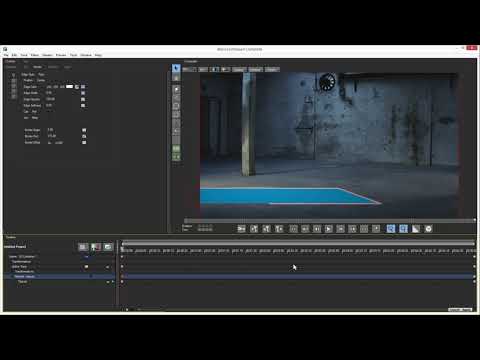
Task: Open the File menu
Action: 6,55
